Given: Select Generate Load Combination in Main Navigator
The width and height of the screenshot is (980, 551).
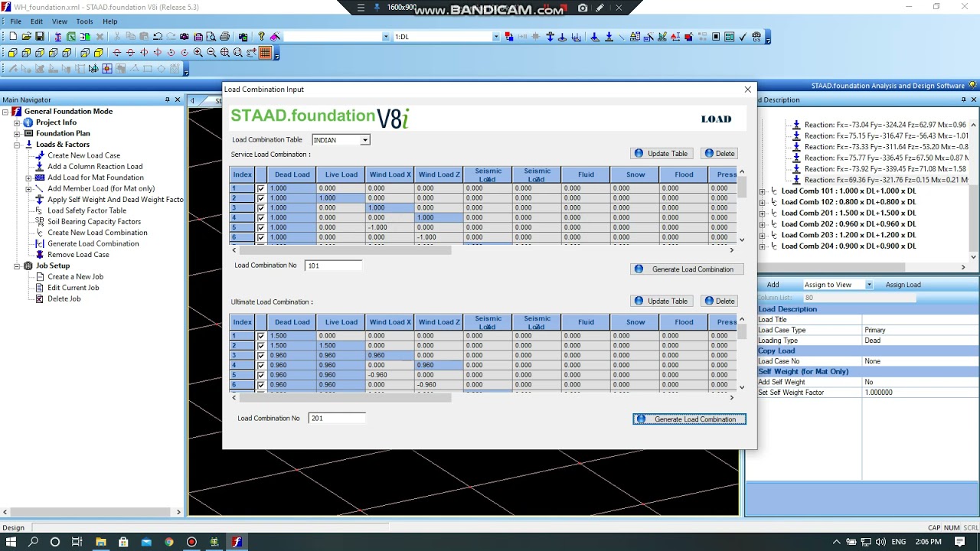Looking at the screenshot, I should pyautogui.click(x=93, y=243).
